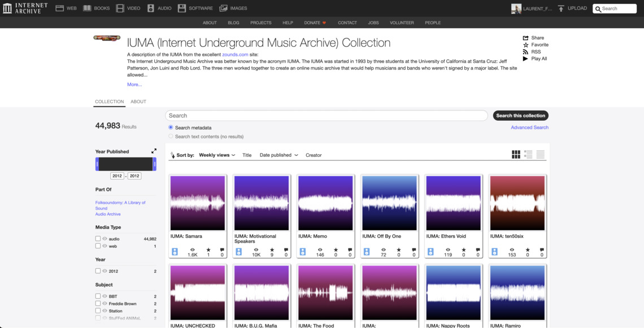Open the Help menu item
The height and width of the screenshot is (328, 644).
click(x=288, y=23)
